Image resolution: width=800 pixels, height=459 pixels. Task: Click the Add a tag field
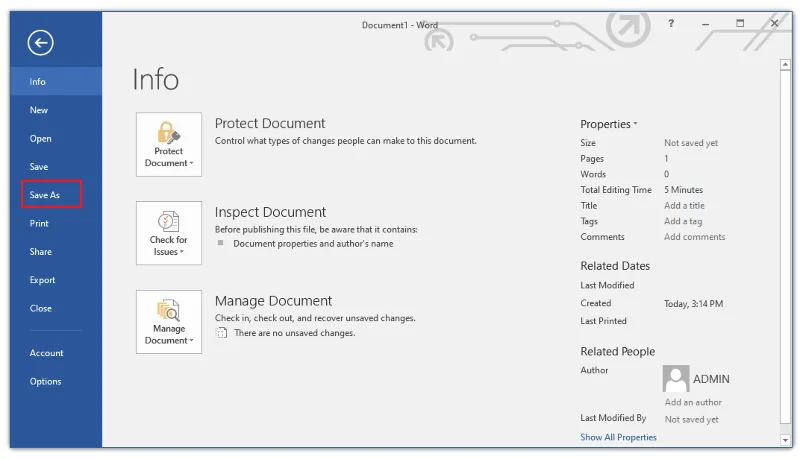683,221
